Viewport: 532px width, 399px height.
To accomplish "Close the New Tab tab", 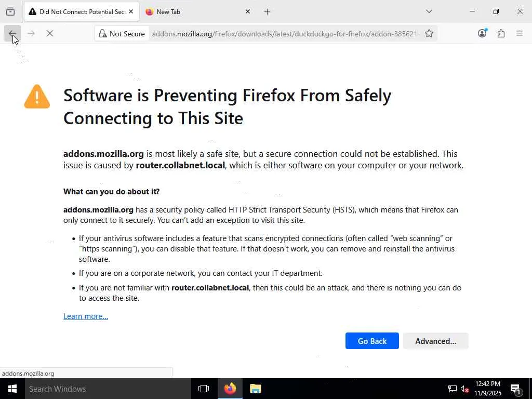I will (x=248, y=11).
